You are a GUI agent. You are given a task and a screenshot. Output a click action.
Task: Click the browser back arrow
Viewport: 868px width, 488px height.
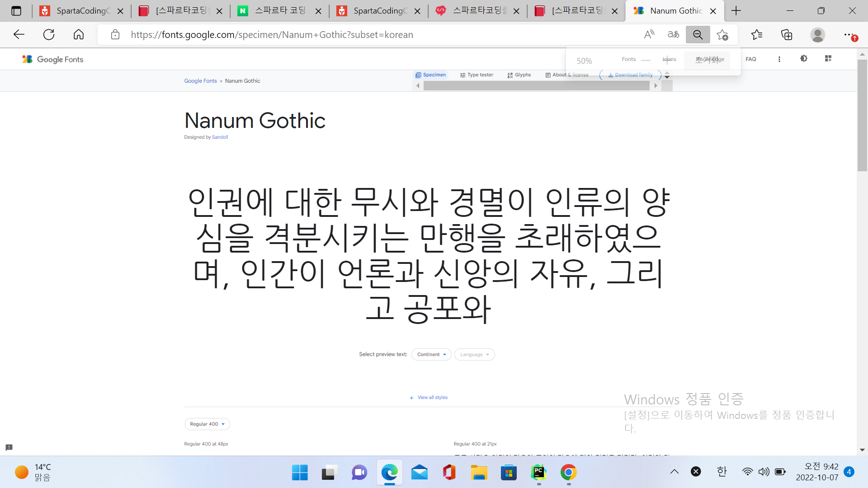pyautogui.click(x=19, y=35)
